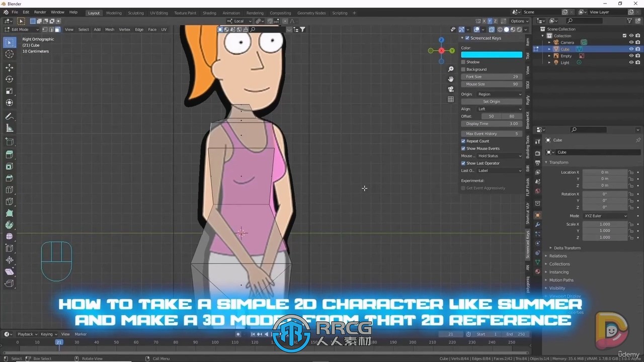This screenshot has height=362, width=644.
Task: Open the Render menu
Action: coord(40,12)
